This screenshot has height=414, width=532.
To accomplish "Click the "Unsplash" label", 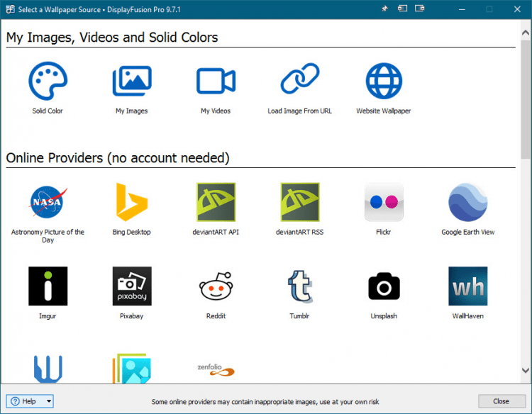I will click(x=384, y=316).
